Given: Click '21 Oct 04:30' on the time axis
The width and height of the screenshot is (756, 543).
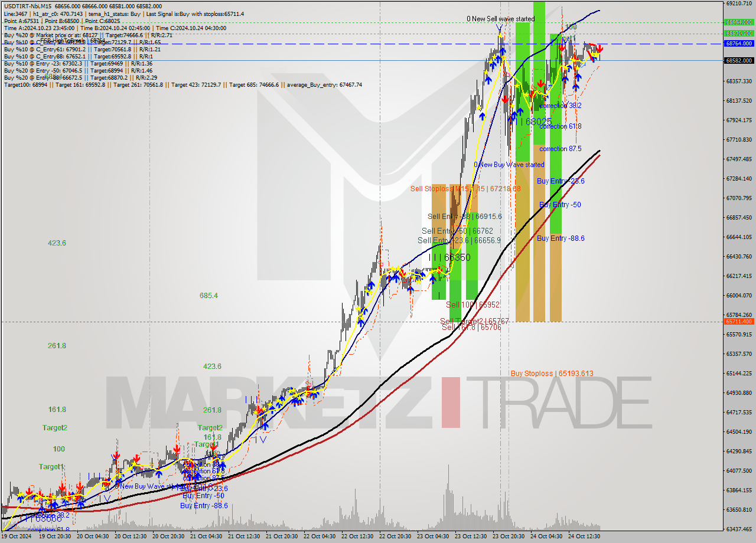Looking at the screenshot, I should click(206, 537).
